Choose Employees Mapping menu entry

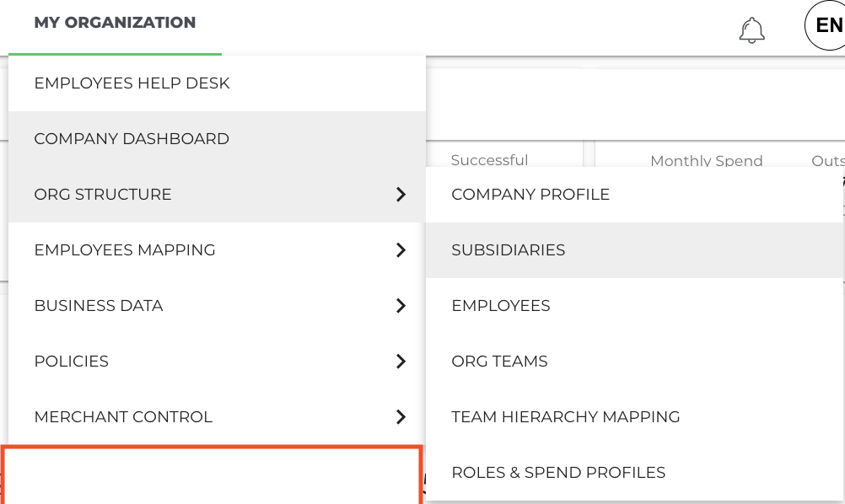[218, 249]
